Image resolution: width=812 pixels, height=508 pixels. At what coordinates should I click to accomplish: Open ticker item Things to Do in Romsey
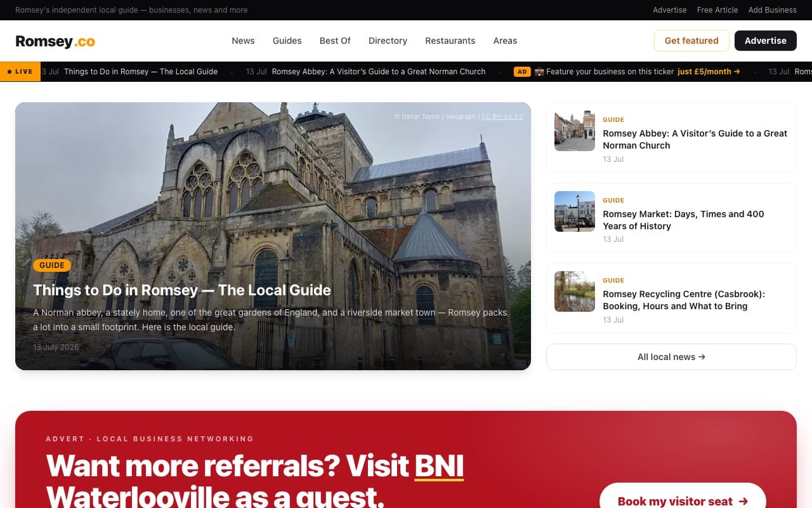(141, 72)
